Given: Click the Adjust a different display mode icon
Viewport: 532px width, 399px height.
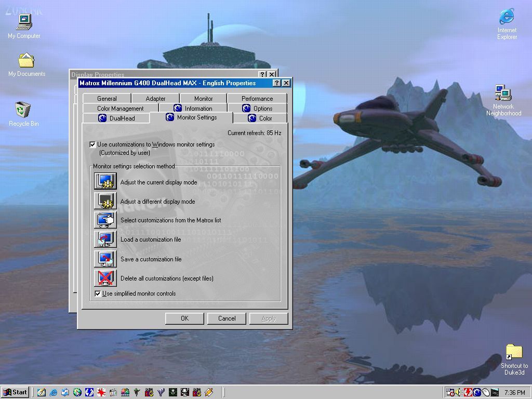Looking at the screenshot, I should coord(105,201).
